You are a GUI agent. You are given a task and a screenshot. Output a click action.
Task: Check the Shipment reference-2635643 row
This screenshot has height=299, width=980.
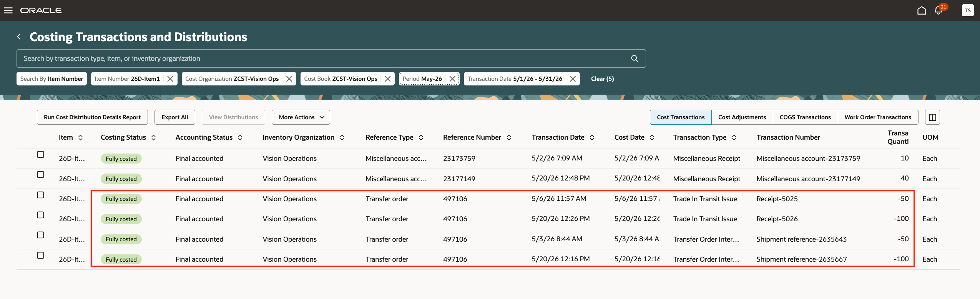(x=40, y=235)
